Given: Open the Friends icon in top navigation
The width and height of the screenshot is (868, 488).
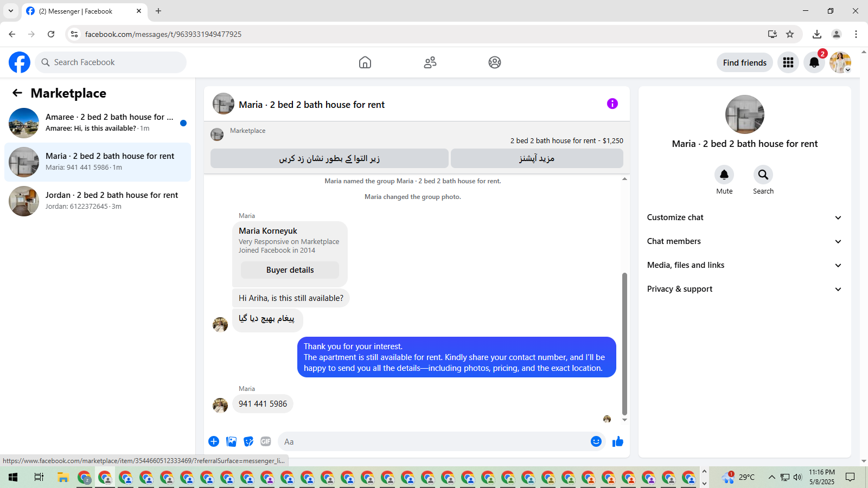Looking at the screenshot, I should pyautogui.click(x=430, y=62).
